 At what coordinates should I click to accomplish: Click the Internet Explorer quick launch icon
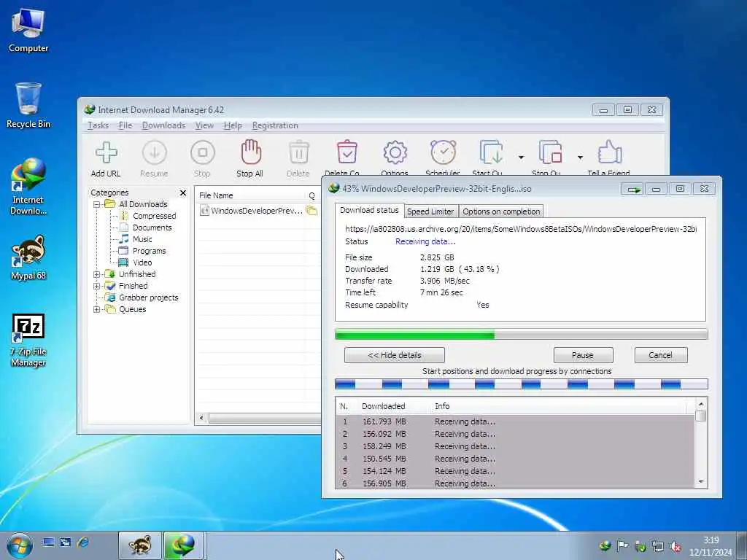coord(83,542)
